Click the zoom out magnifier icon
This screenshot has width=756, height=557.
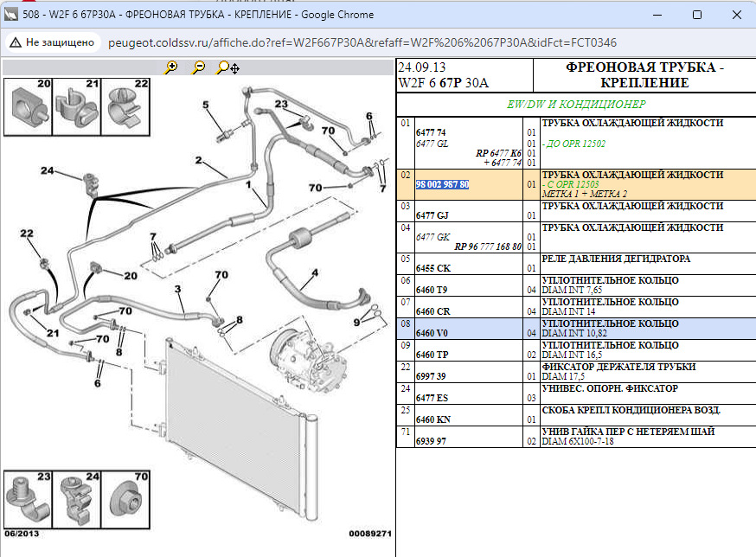coord(199,67)
